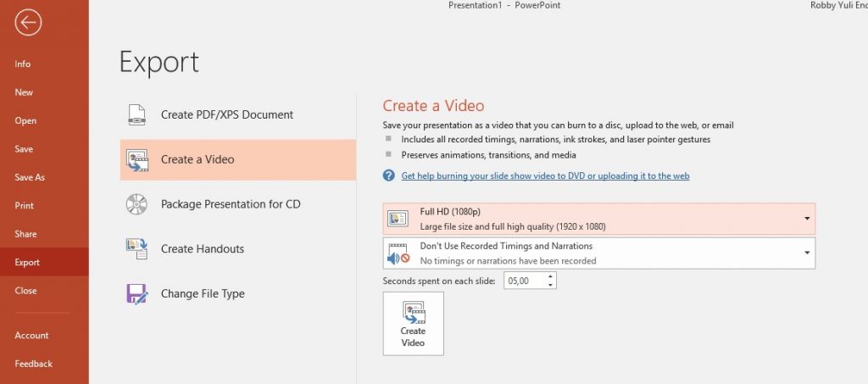Click 'Presentation1 - PowerPoint' title text
This screenshot has height=384, width=868.
coord(504,5)
